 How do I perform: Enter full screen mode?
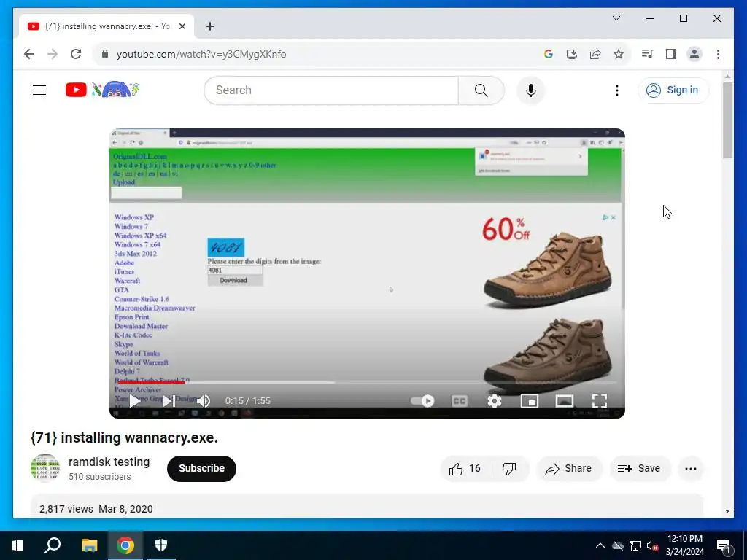(600, 401)
